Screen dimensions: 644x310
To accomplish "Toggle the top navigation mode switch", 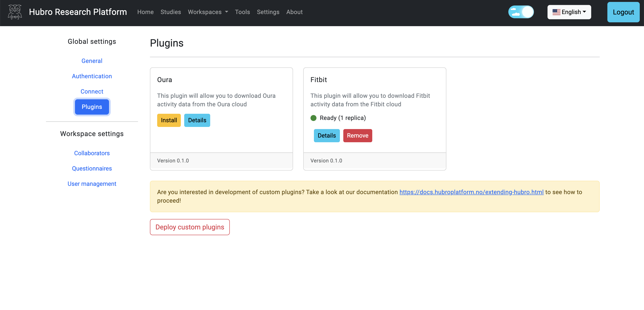I will (x=521, y=12).
